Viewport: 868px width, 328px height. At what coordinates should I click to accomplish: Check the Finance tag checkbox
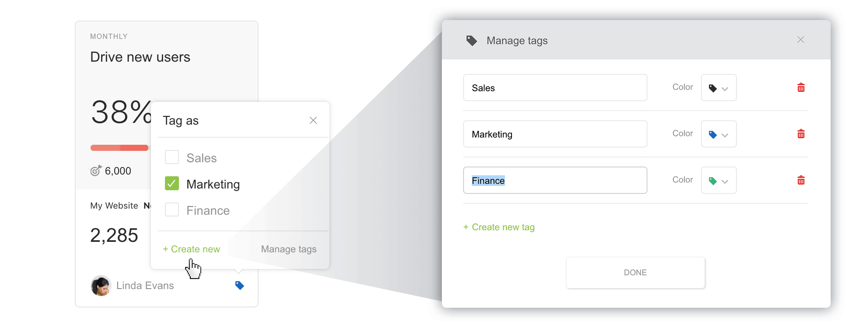(172, 210)
